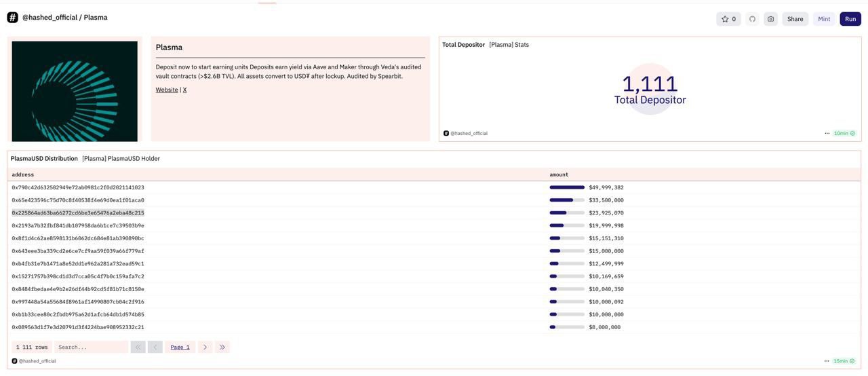Open the Plasma Website link
Viewport: 868px width, 376px height.
167,90
